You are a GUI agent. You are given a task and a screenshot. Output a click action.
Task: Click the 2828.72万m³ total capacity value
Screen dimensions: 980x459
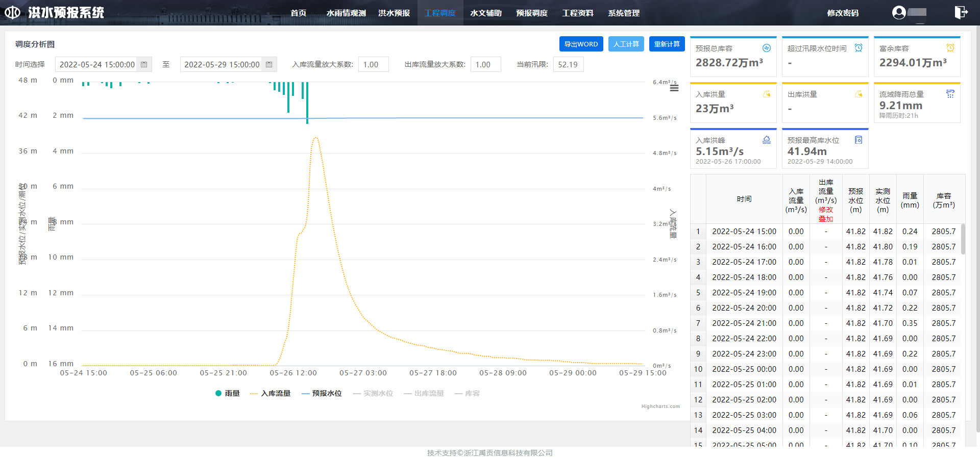(x=729, y=62)
